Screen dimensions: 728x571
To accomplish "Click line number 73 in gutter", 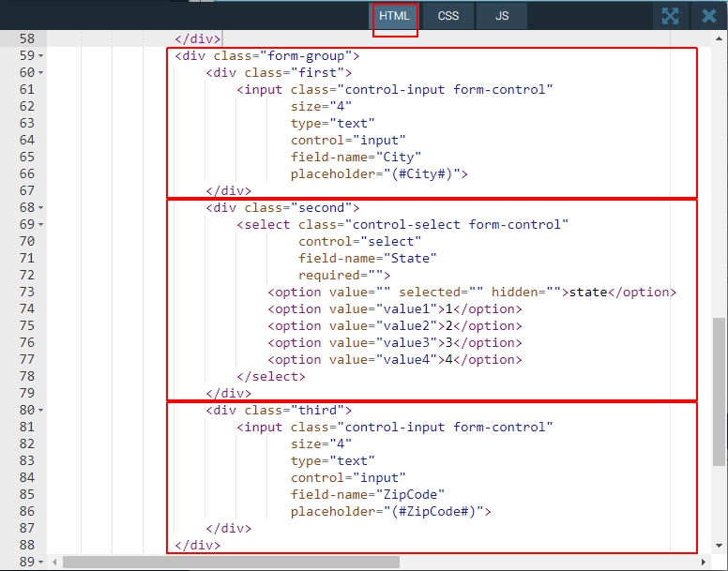I will pyautogui.click(x=27, y=293).
